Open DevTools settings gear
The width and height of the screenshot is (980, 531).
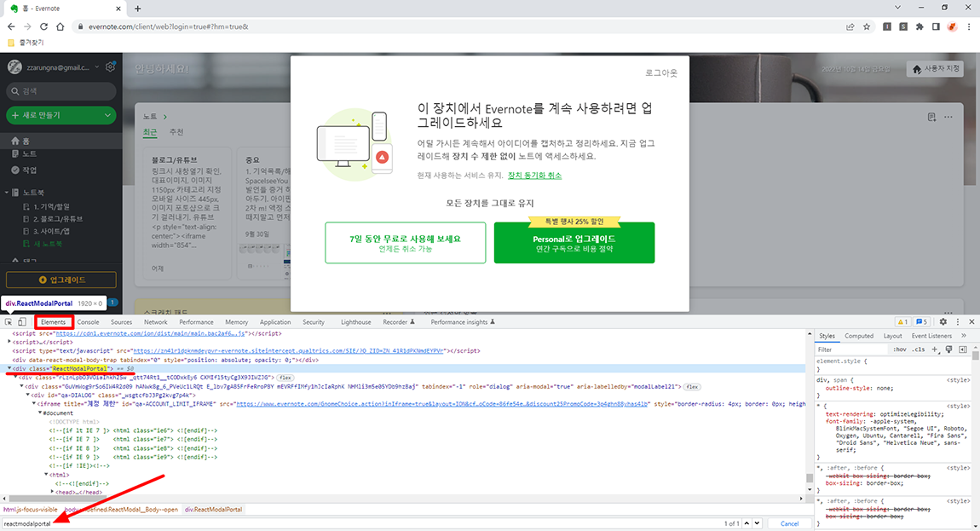[943, 322]
